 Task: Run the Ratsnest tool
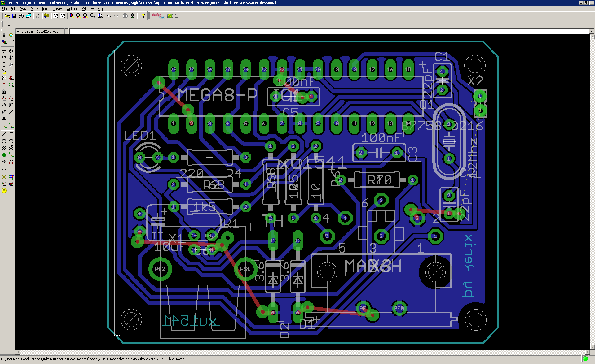(4, 177)
